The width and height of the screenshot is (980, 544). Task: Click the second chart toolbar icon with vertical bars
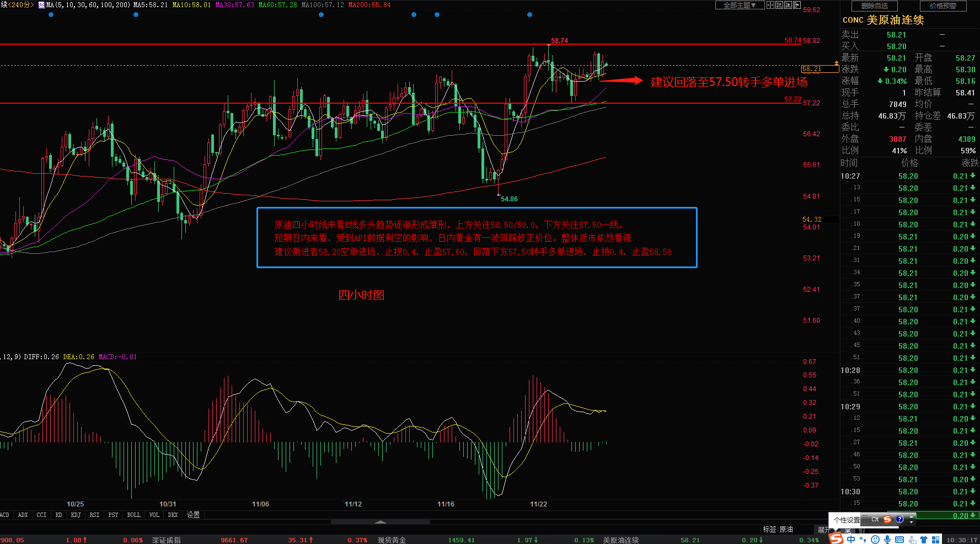779,5
